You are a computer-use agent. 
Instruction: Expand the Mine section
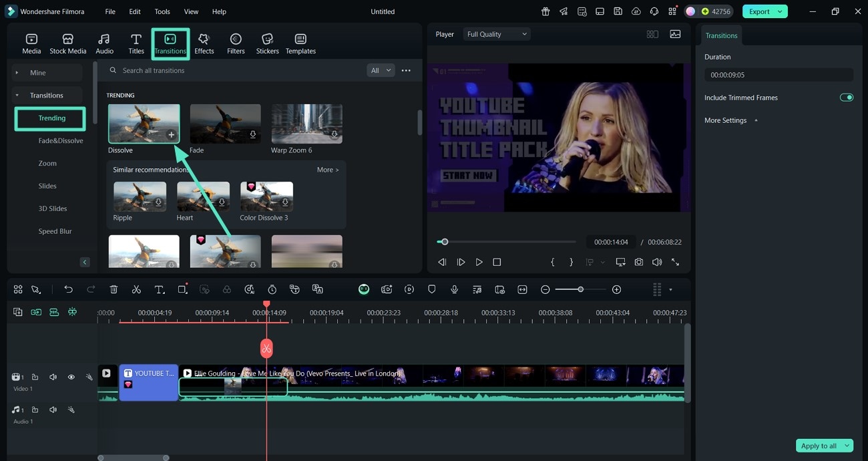(17, 73)
